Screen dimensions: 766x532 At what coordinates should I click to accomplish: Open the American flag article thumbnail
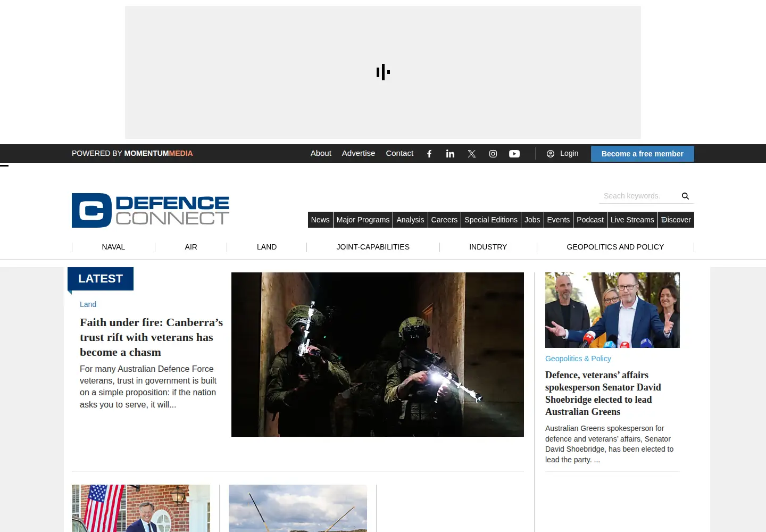(141, 508)
